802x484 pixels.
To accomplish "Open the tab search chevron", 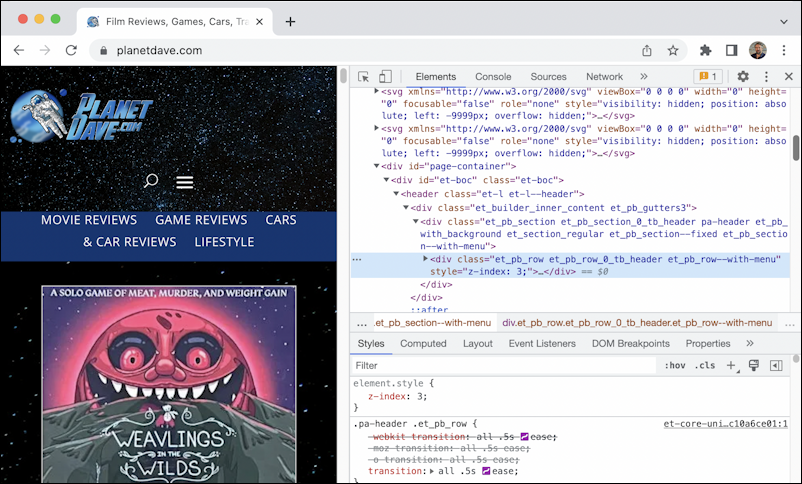I will (784, 21).
